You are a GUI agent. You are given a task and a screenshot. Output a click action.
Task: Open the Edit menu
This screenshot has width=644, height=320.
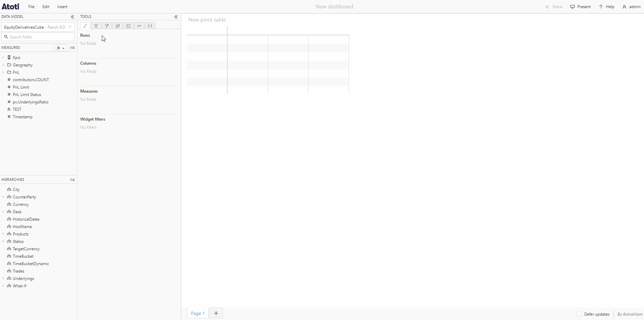pos(46,7)
